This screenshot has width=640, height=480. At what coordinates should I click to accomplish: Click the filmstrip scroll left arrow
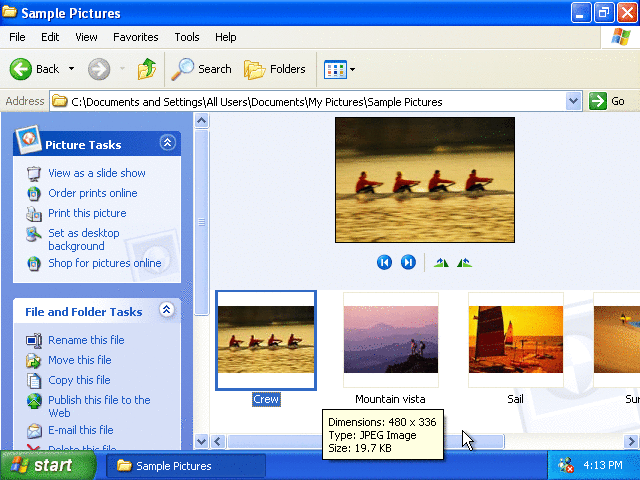tap(218, 441)
